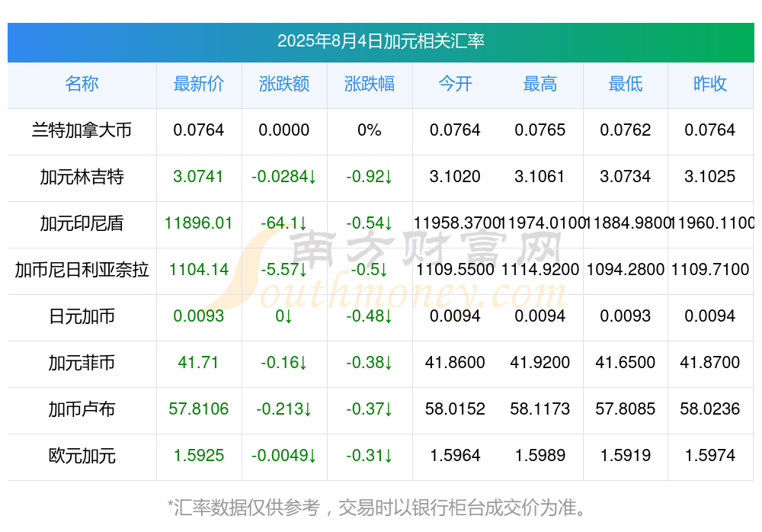Select the 最新价 column header
762x532 pixels.
tap(199, 84)
